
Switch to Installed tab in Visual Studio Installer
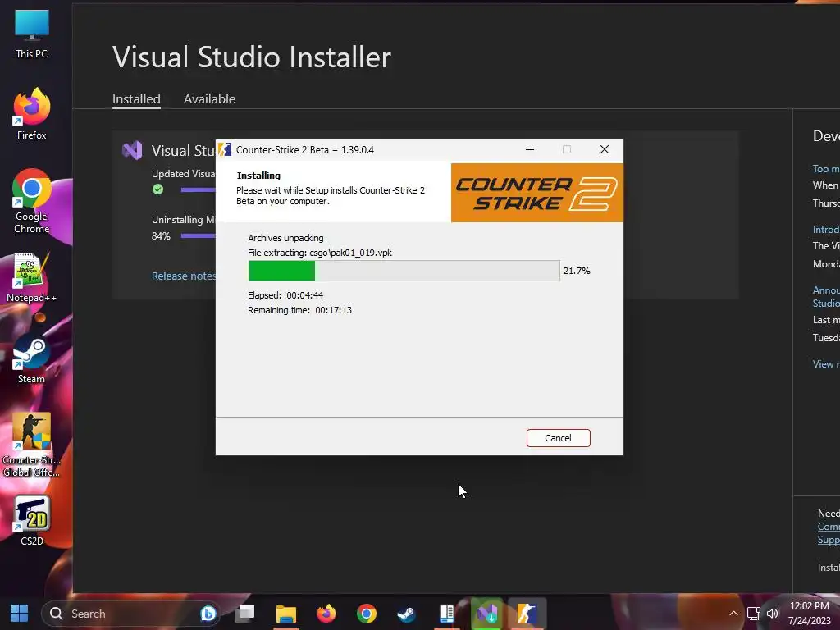(136, 99)
